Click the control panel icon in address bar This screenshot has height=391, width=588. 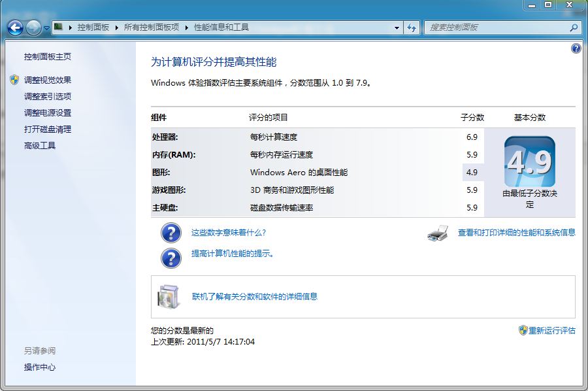(x=58, y=27)
